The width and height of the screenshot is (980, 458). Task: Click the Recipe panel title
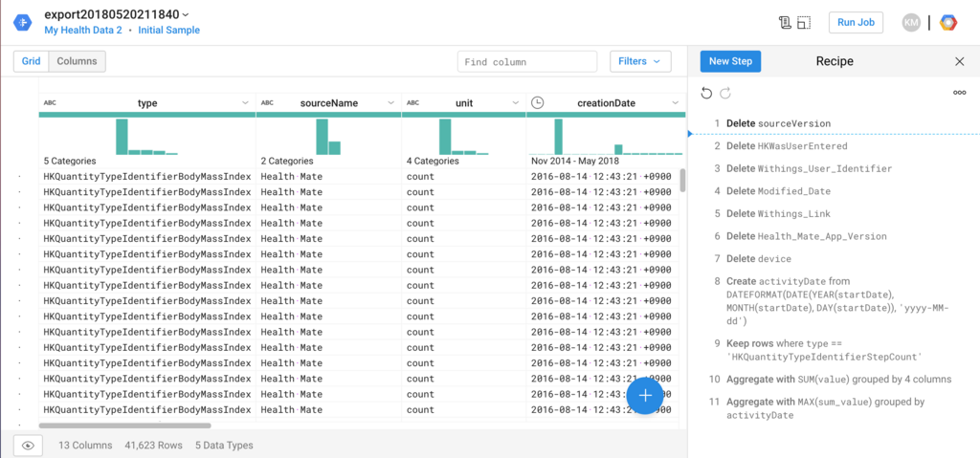835,61
